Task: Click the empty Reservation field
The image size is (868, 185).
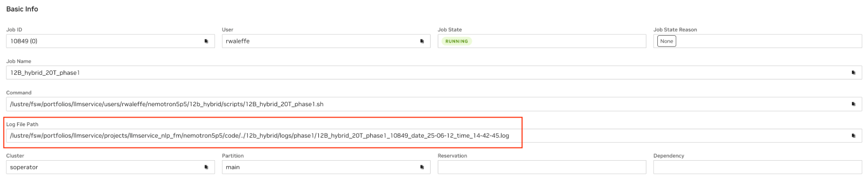Action: [541, 167]
